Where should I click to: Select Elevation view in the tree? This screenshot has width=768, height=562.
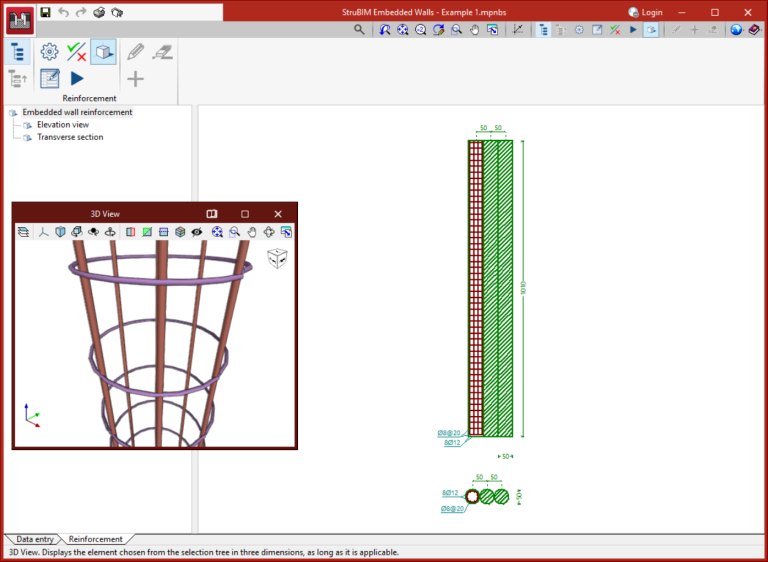pyautogui.click(x=63, y=125)
